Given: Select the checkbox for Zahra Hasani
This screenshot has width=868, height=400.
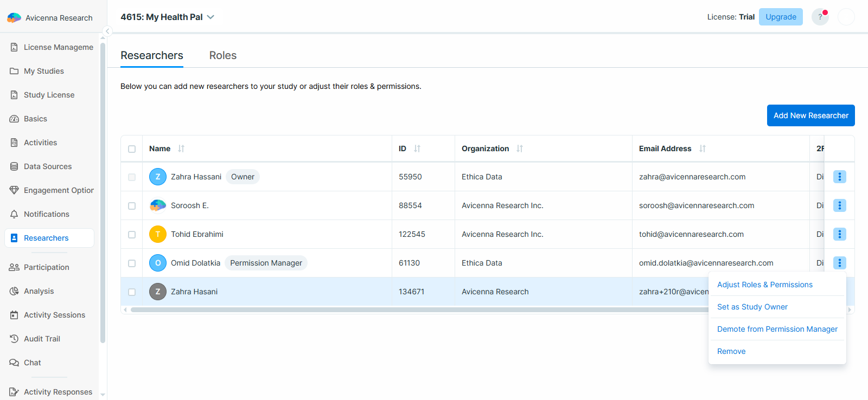Looking at the screenshot, I should tap(132, 292).
